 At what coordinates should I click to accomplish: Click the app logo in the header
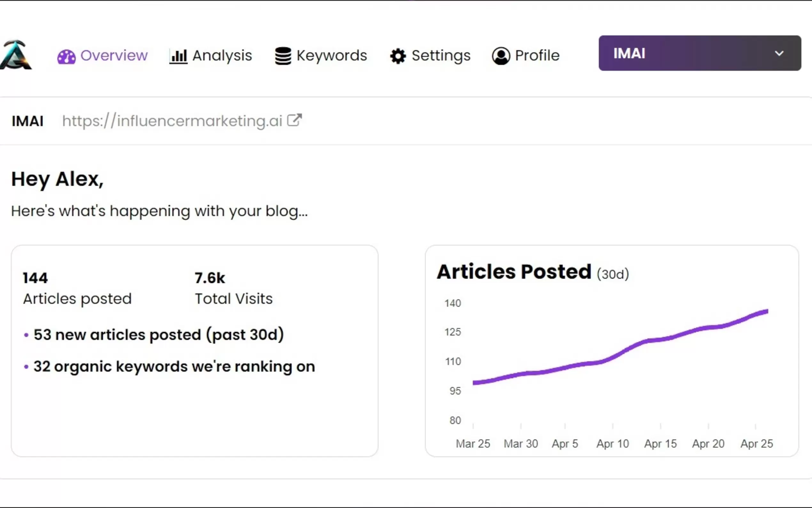[15, 55]
